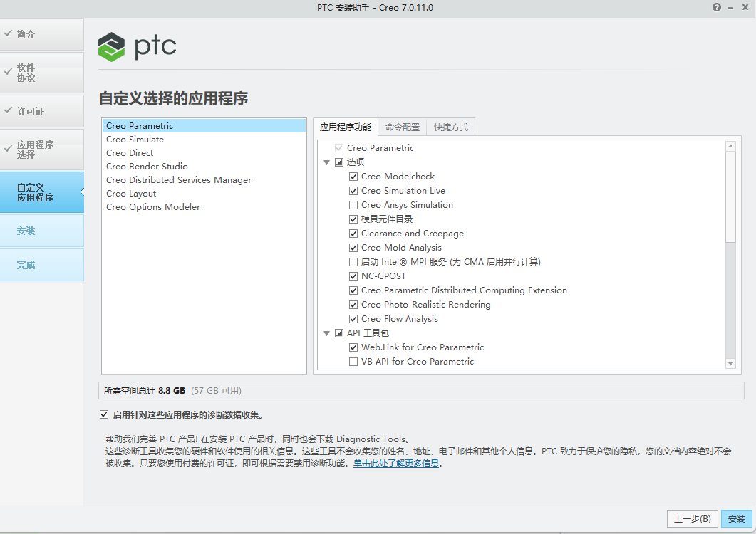Uncheck Clearance and Creepage option
The width and height of the screenshot is (756, 534).
[353, 234]
